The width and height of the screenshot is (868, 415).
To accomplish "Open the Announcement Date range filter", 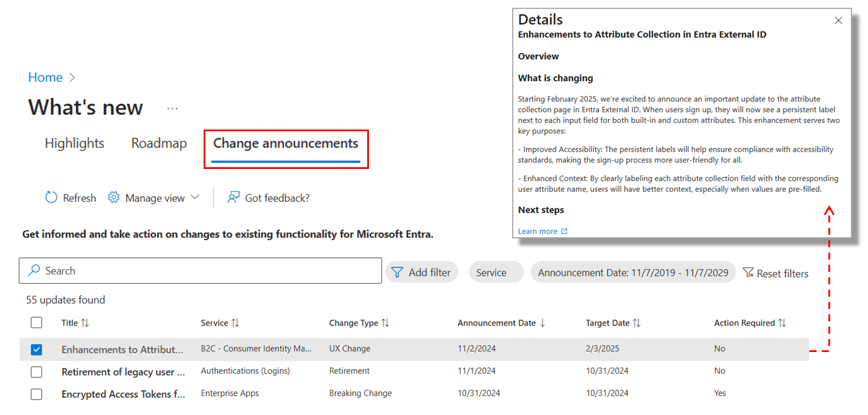I will pyautogui.click(x=633, y=272).
